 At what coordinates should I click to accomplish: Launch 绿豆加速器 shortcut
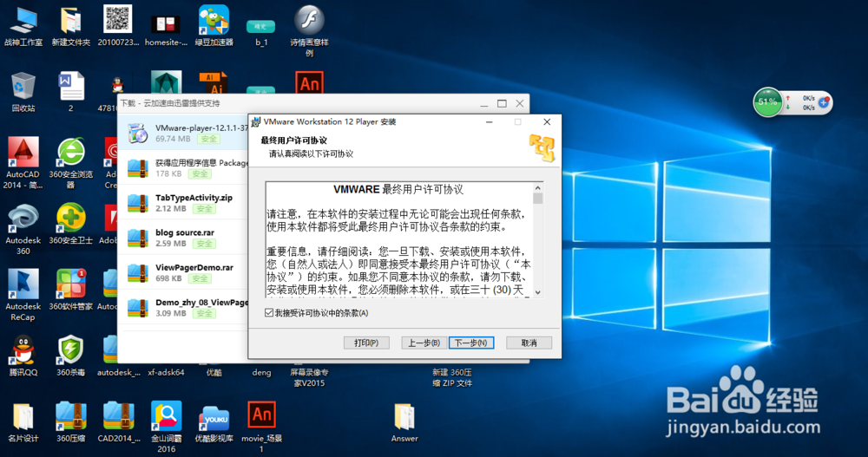point(214,27)
